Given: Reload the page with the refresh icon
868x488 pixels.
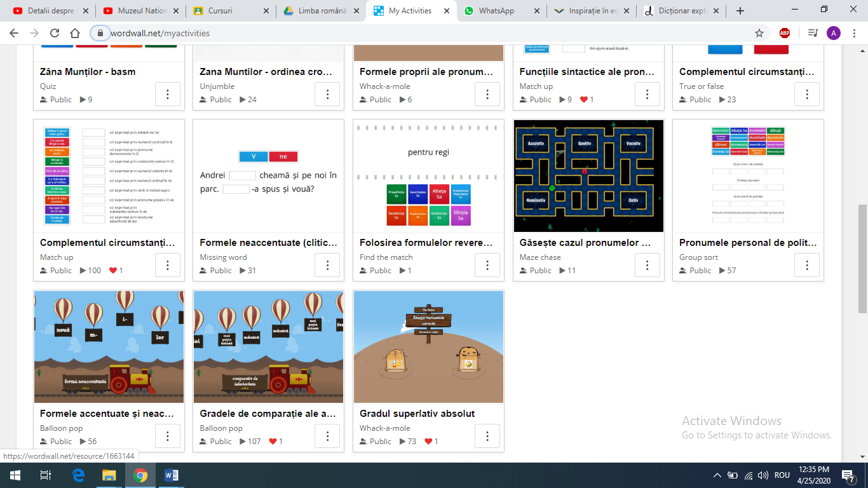Looking at the screenshot, I should 55,33.
